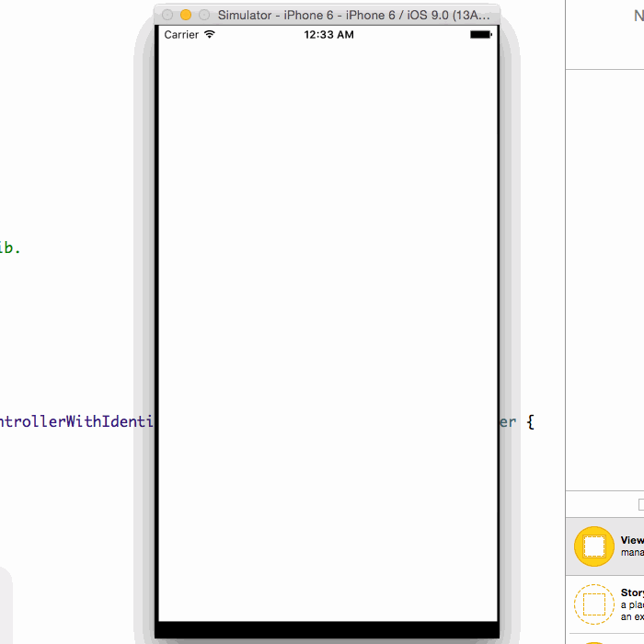Click the opening curly brace in code
The image size is (644, 644).
[530, 422]
